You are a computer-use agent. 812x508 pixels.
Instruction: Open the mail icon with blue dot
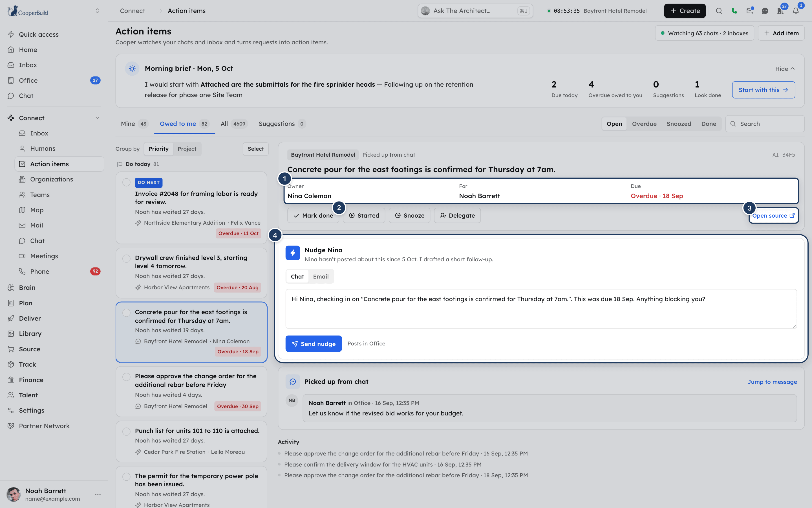(750, 11)
